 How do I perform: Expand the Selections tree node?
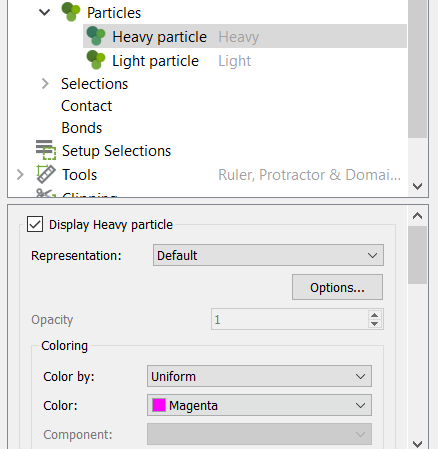click(x=45, y=84)
